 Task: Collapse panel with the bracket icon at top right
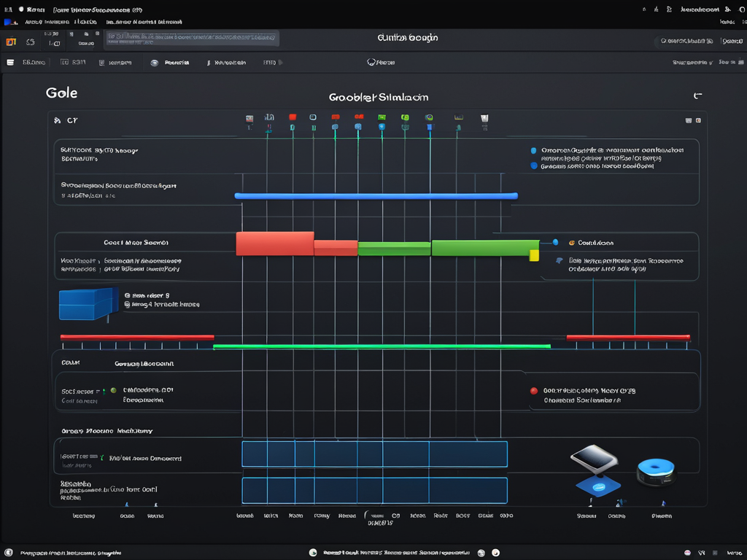pos(697,95)
